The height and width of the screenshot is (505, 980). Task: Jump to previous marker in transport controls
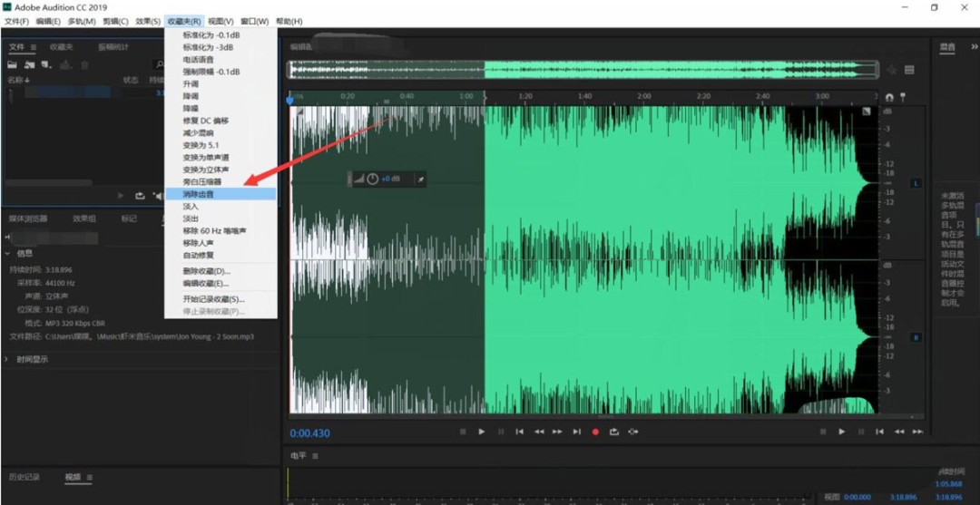520,432
